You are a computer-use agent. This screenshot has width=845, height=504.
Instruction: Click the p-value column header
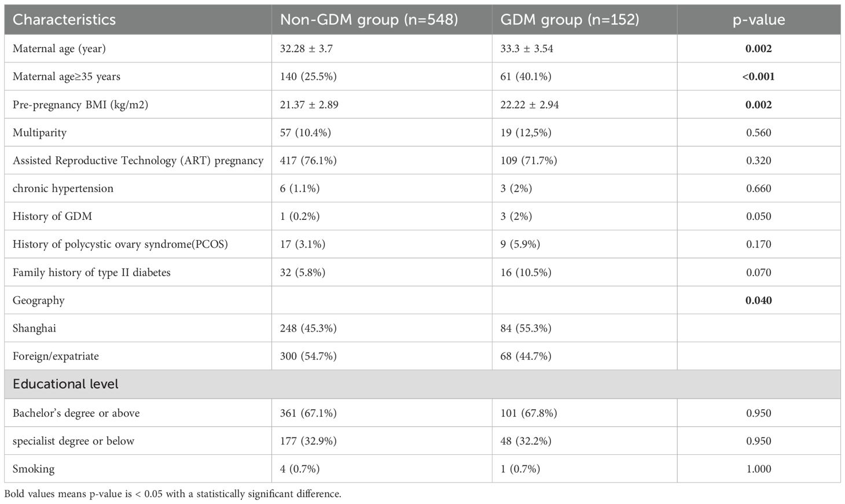click(758, 20)
